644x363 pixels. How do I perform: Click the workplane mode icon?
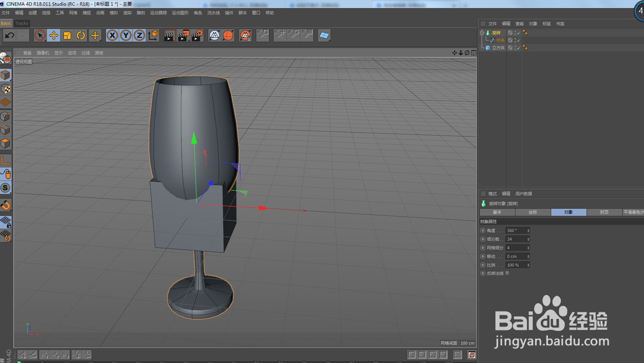6,102
